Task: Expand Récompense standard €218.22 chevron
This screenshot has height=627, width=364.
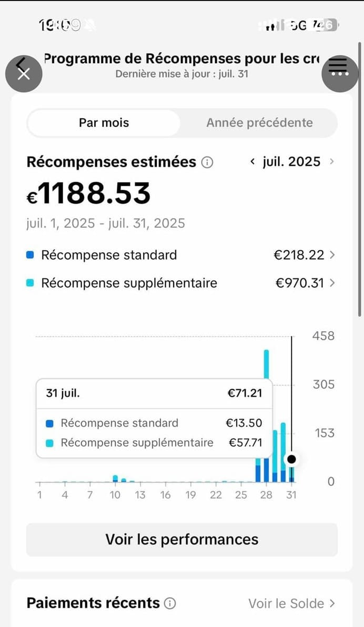Action: 332,255
